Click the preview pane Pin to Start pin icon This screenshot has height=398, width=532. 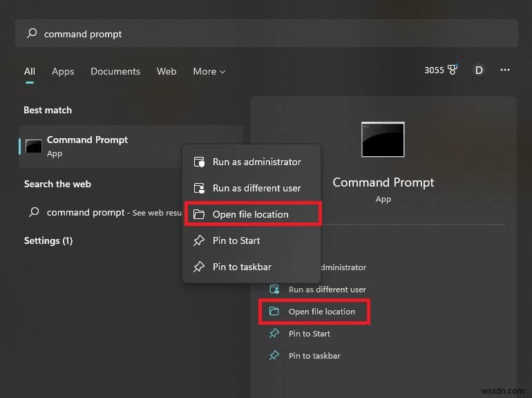tap(274, 333)
